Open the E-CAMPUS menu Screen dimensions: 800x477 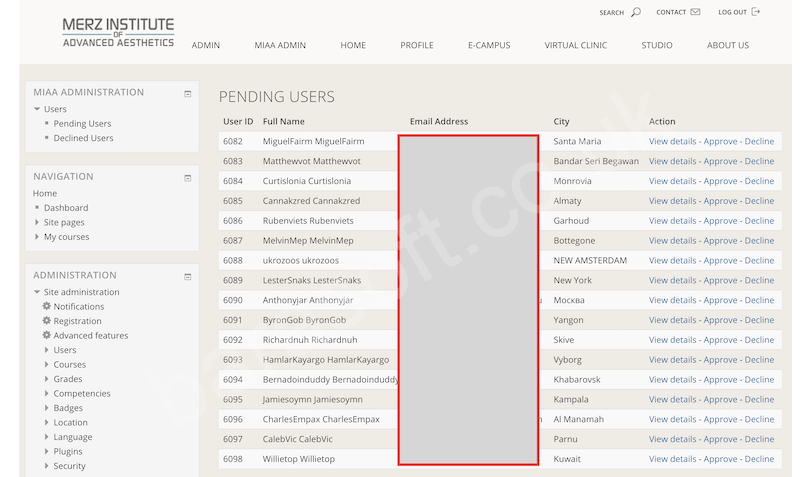[x=489, y=45]
